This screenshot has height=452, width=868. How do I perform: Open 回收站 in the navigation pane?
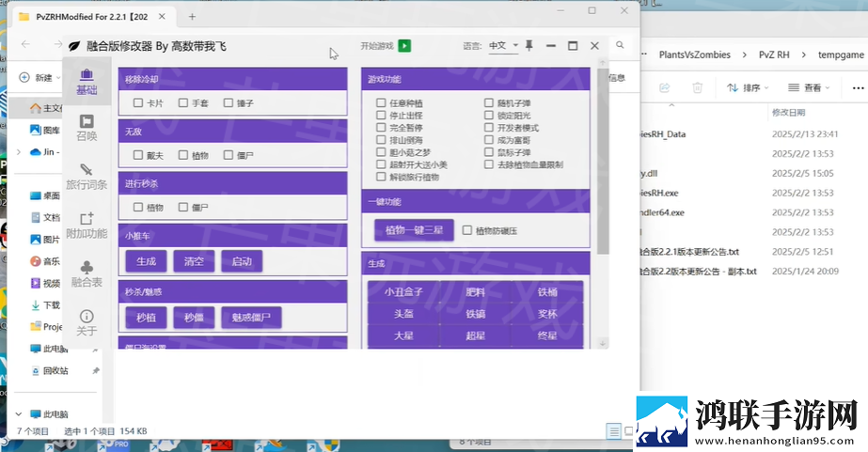tap(49, 370)
